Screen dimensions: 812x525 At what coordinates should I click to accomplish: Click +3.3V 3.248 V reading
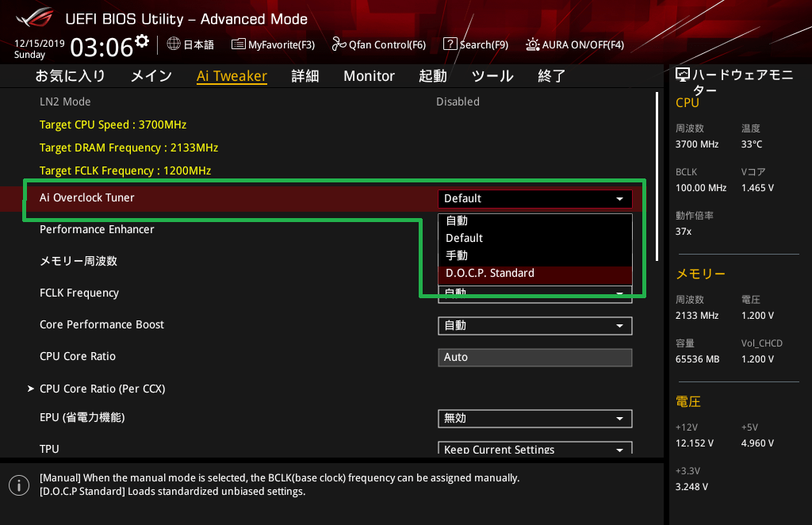691,487
